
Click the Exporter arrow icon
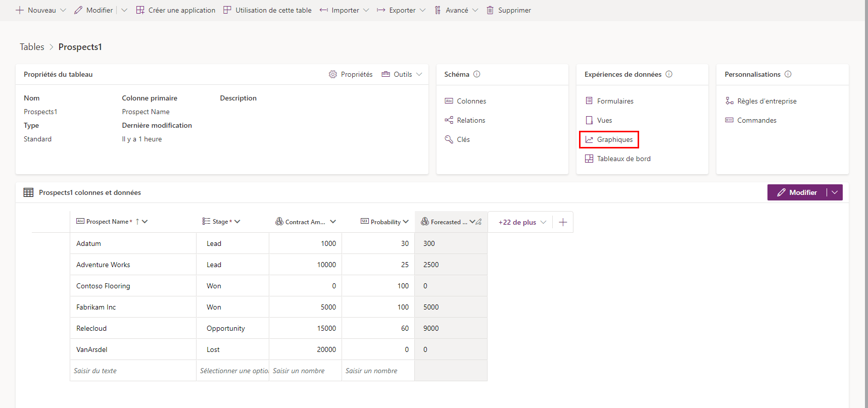[381, 10]
